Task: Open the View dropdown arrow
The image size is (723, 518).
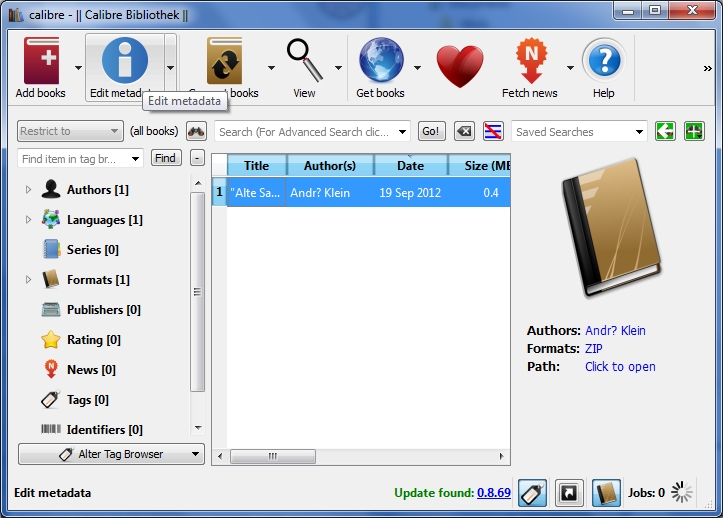Action: pyautogui.click(x=338, y=68)
